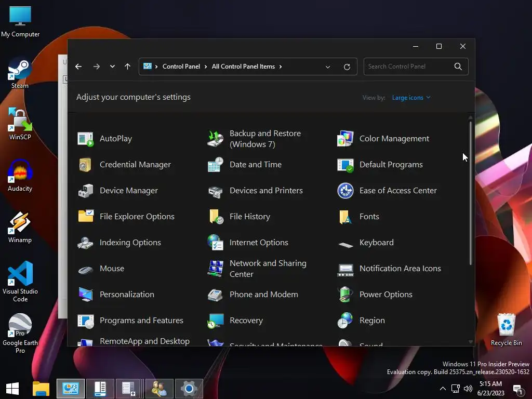Open the Recycle Bin
This screenshot has width=532, height=399.
(x=506, y=329)
